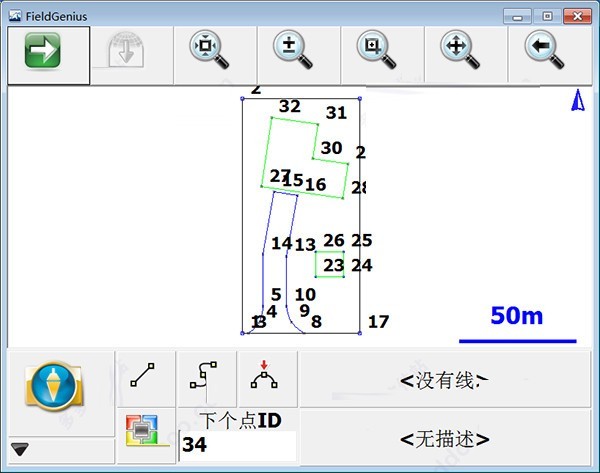
Task: Select point label 26 on the map
Action: tap(334, 241)
